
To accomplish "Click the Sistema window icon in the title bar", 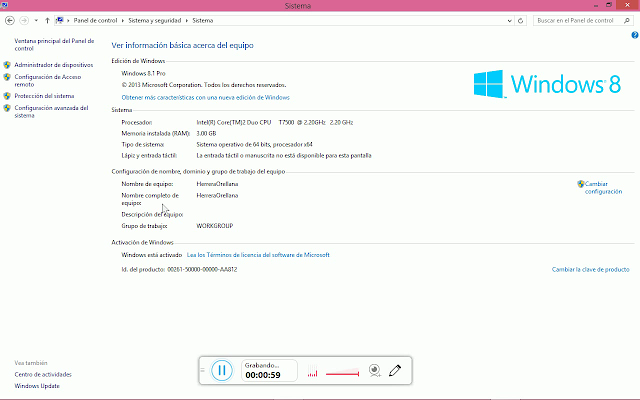I will 4,5.
